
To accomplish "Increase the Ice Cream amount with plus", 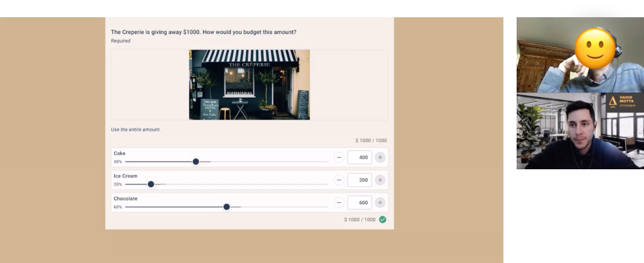I will pyautogui.click(x=380, y=180).
